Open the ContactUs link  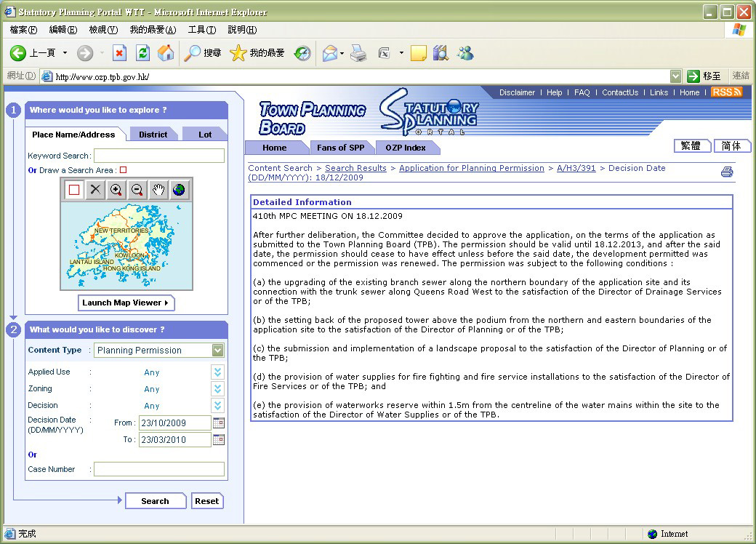tap(620, 92)
